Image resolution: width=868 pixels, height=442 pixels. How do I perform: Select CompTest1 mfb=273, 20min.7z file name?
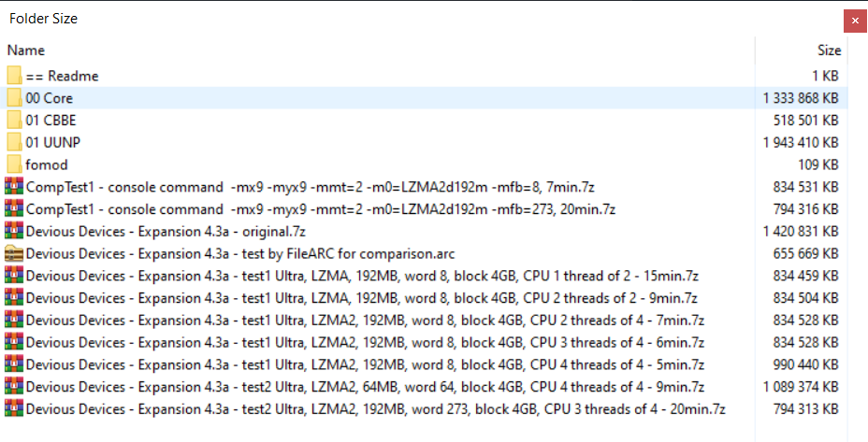(x=321, y=209)
